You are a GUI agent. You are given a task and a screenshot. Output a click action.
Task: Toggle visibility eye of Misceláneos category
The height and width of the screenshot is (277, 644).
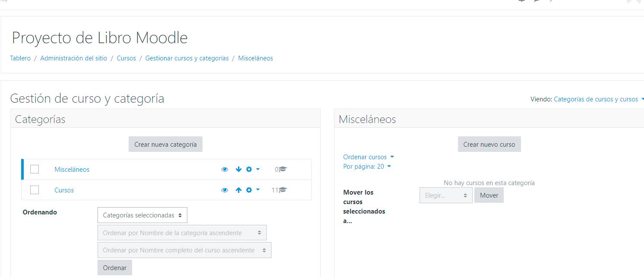[224, 170]
